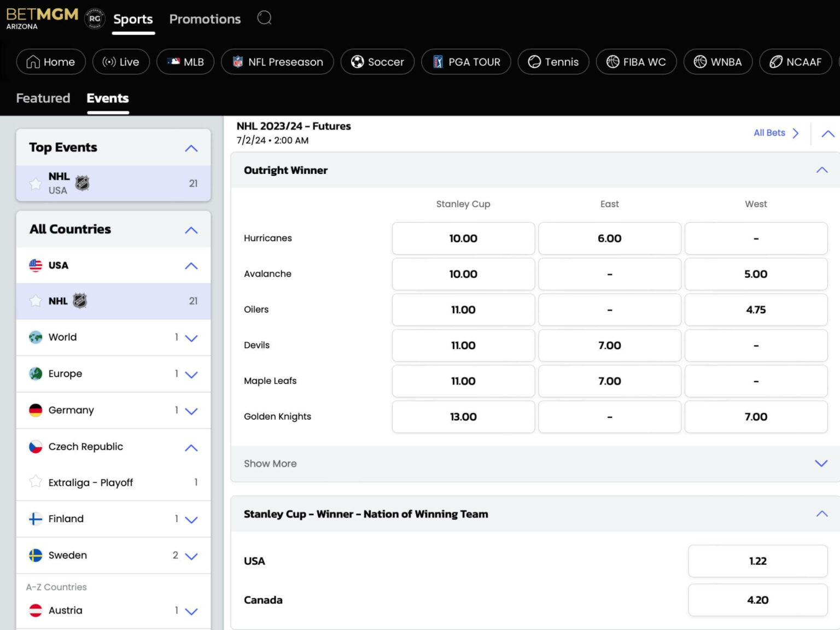840x630 pixels.
Task: Open Extraliga - Playoff league row
Action: coord(113,482)
